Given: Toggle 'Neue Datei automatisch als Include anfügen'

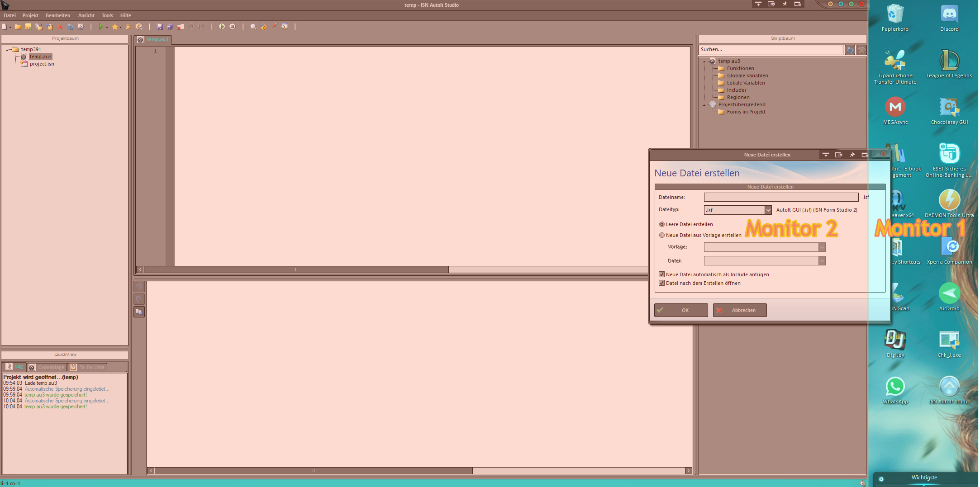Looking at the screenshot, I should pos(662,274).
